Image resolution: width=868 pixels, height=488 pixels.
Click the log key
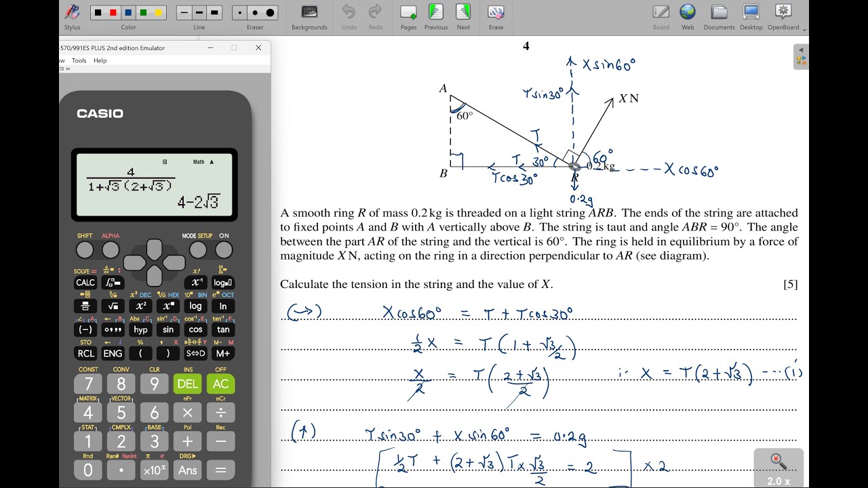tap(196, 306)
